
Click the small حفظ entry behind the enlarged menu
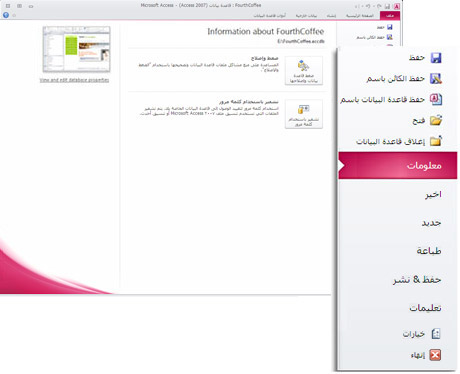pyautogui.click(x=385, y=27)
